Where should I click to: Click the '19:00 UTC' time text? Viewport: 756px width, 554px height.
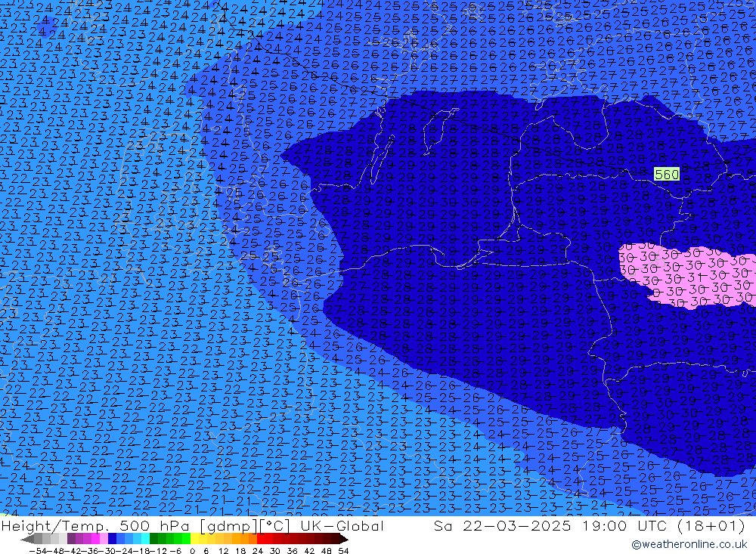(624, 526)
